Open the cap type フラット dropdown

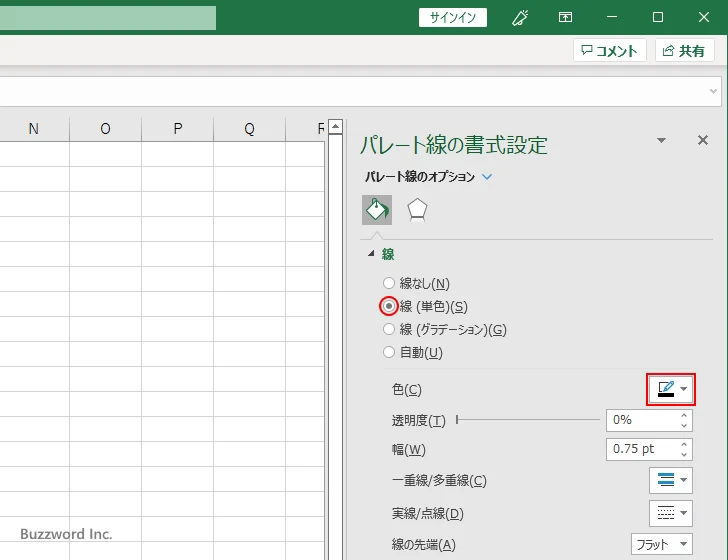tap(662, 544)
